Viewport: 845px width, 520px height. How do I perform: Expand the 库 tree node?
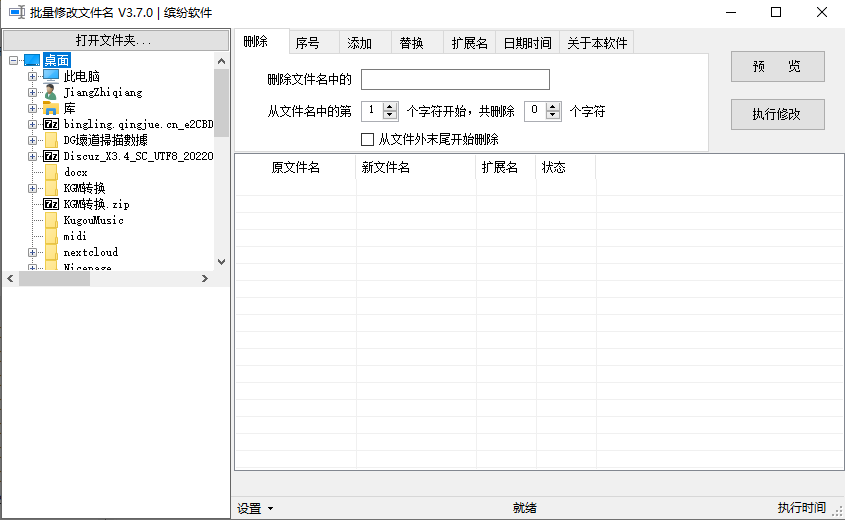(x=32, y=108)
